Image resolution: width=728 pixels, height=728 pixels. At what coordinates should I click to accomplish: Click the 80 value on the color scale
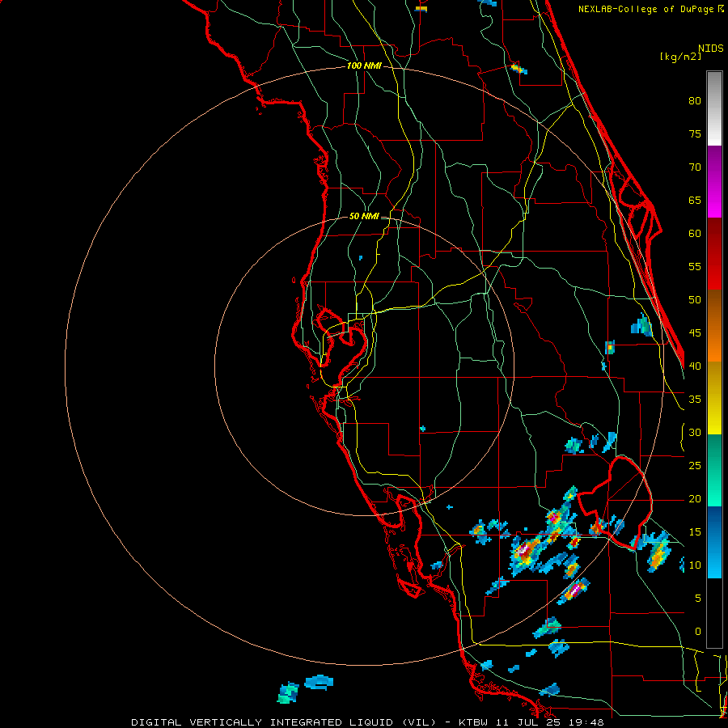click(x=695, y=101)
